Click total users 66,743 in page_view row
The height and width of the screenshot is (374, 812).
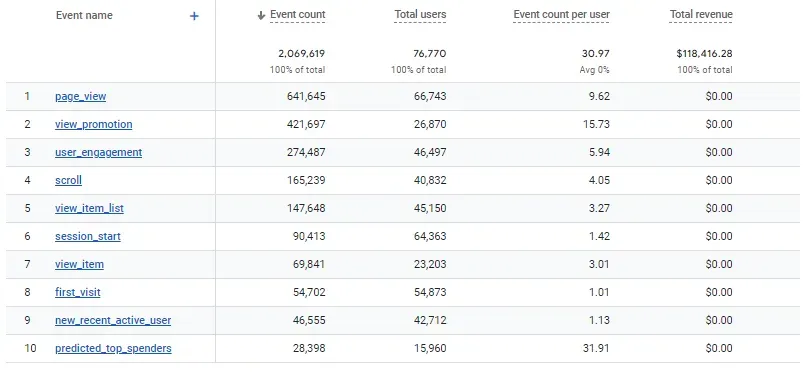pos(430,96)
